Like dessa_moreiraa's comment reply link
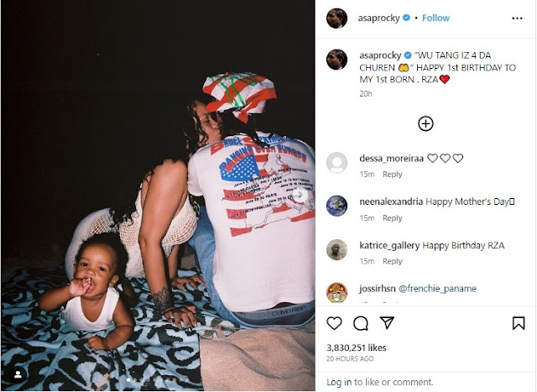Screen dimensions: 537x392 392,175
